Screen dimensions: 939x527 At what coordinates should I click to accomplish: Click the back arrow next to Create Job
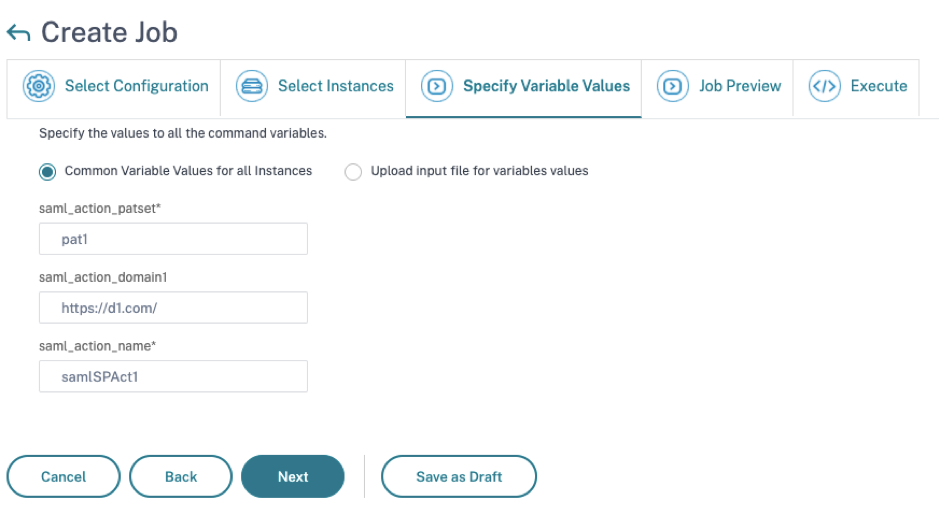19,33
